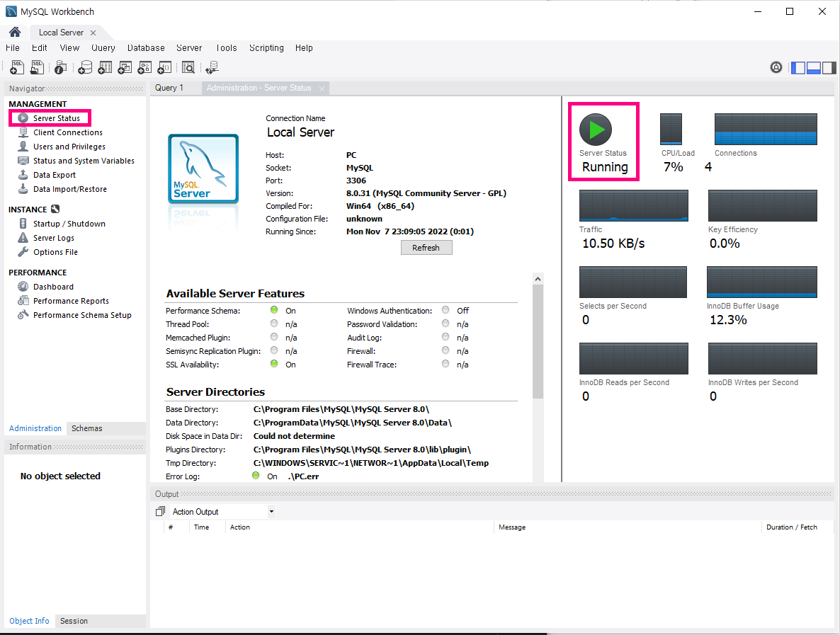Click the Performance Schema On indicator
Image resolution: width=840 pixels, height=635 pixels.
[274, 310]
